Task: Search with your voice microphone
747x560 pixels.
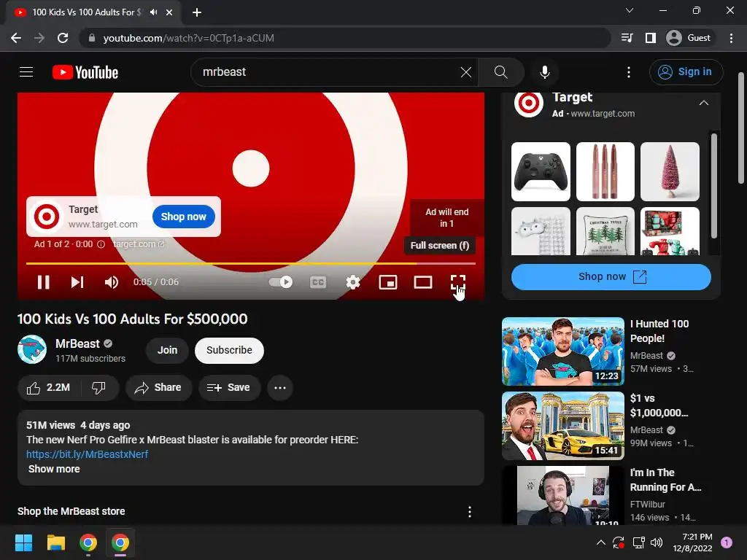Action: [544, 72]
